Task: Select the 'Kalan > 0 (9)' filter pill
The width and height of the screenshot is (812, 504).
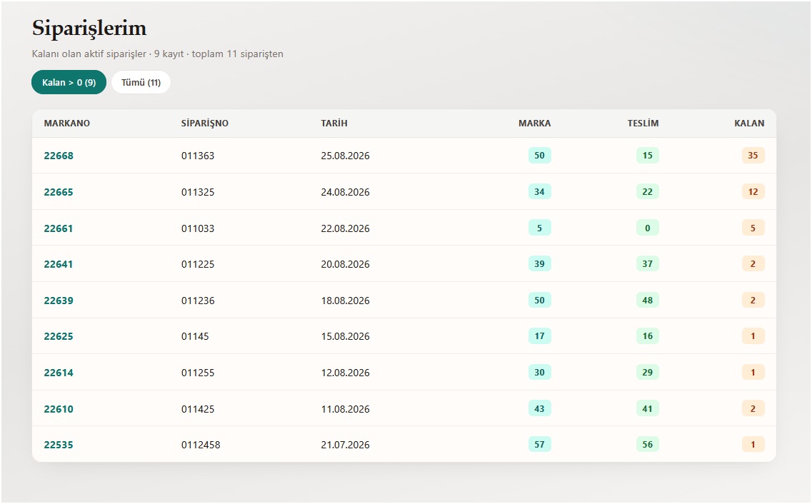Action: click(69, 82)
